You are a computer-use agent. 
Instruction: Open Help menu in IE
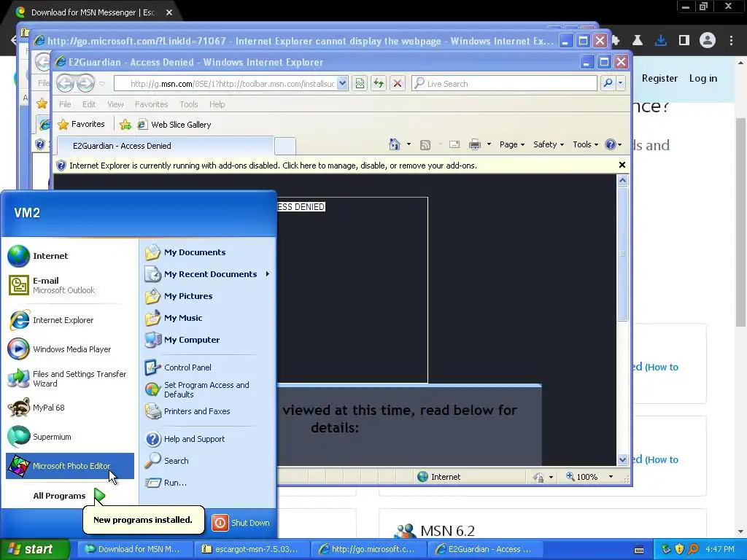[217, 104]
